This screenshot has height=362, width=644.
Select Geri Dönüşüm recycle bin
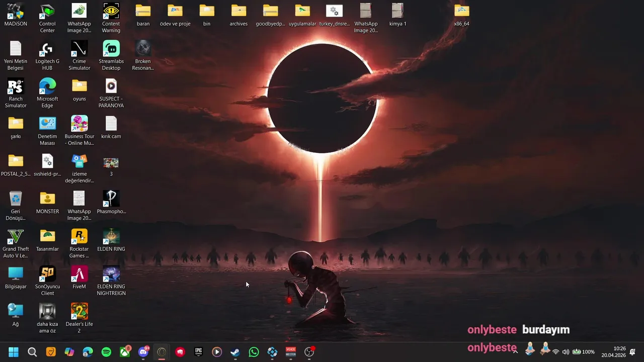(x=16, y=207)
